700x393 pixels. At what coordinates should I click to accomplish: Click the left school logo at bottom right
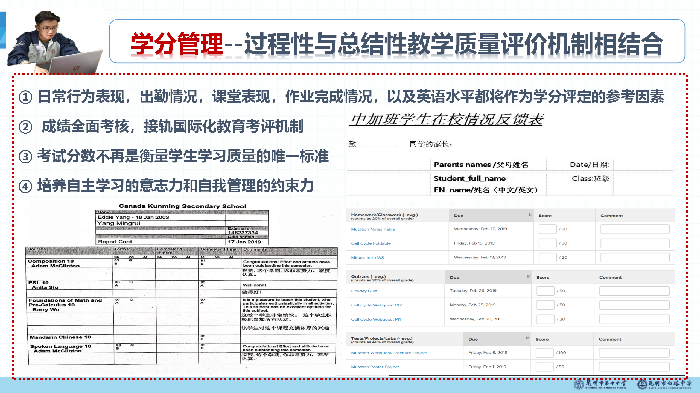coord(600,384)
